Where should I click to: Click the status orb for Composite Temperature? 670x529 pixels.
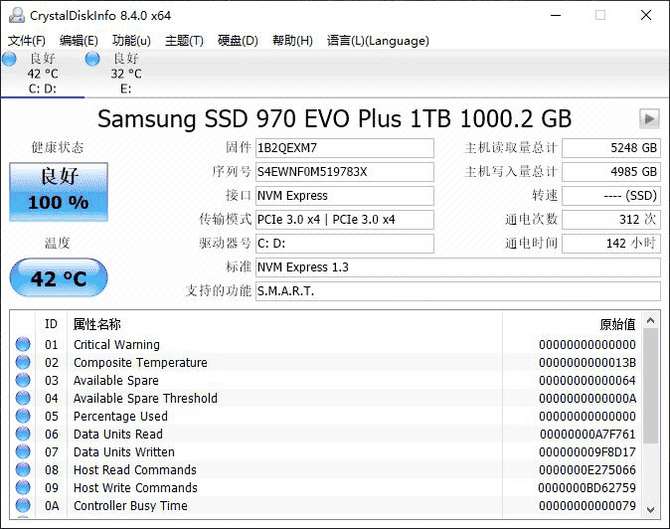23,362
